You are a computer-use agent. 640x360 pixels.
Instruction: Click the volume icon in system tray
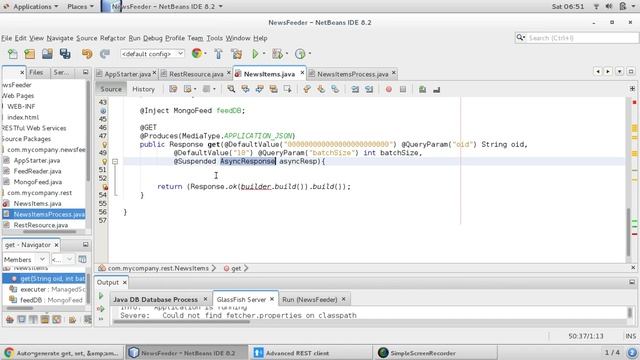tap(609, 7)
